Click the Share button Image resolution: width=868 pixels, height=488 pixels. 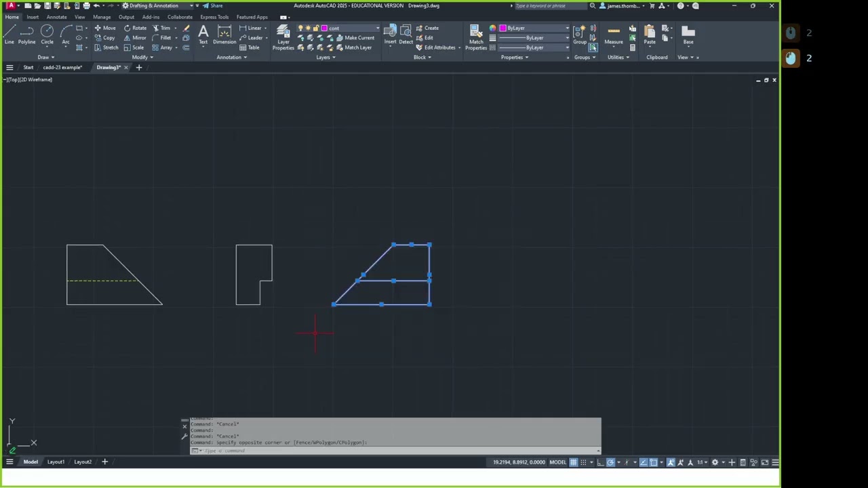coord(213,5)
